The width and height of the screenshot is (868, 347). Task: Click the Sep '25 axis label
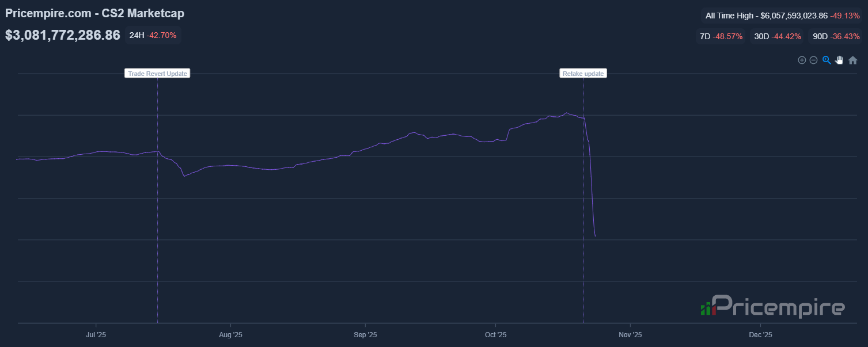tap(365, 334)
